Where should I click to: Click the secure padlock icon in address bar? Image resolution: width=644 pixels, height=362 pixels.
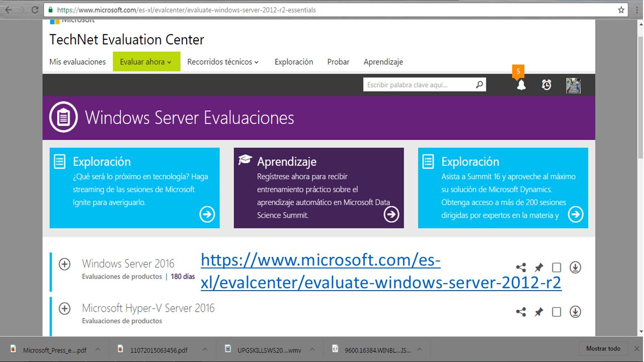coord(50,10)
